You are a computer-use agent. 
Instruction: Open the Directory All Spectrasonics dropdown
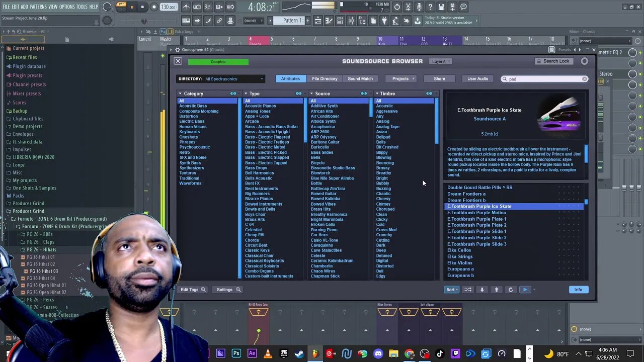221,79
